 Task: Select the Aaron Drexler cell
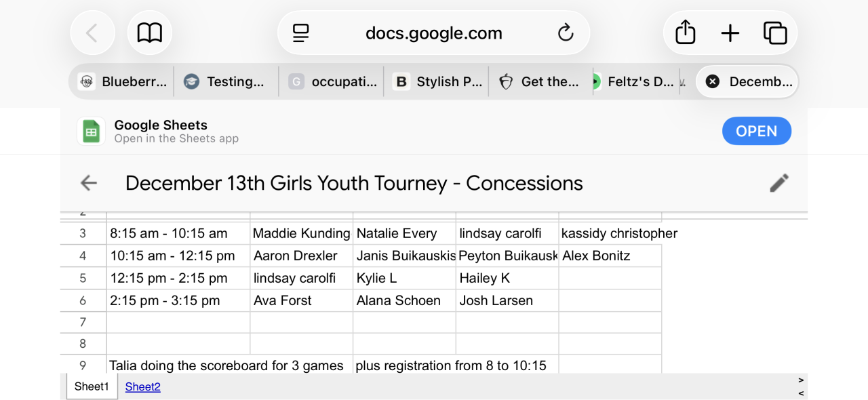pos(301,256)
